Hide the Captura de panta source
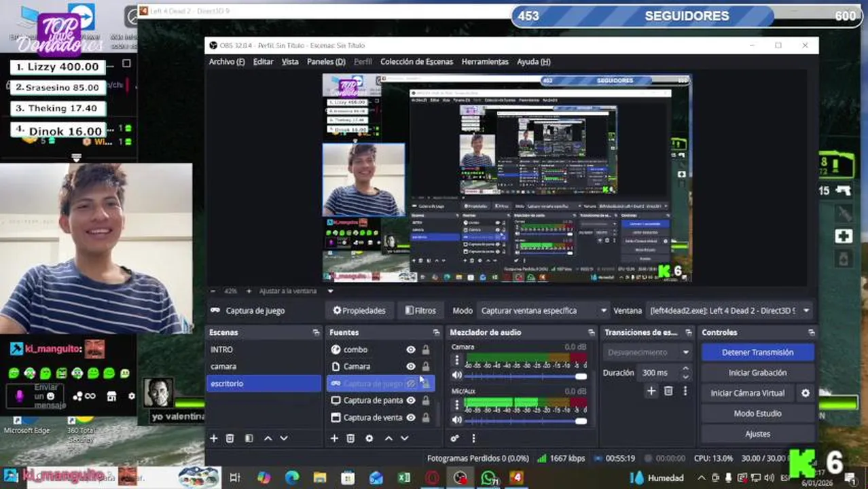 coord(411,401)
